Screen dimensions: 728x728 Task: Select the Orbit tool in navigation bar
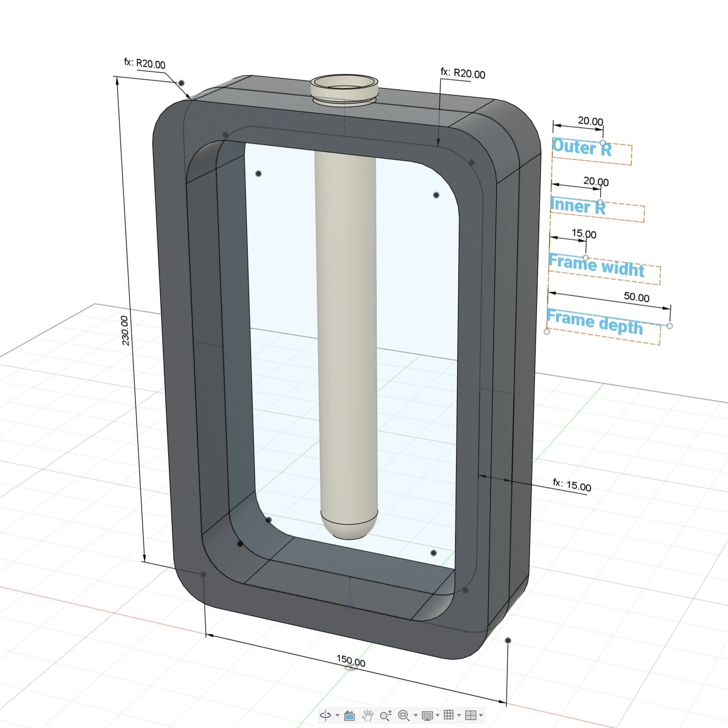[x=325, y=715]
